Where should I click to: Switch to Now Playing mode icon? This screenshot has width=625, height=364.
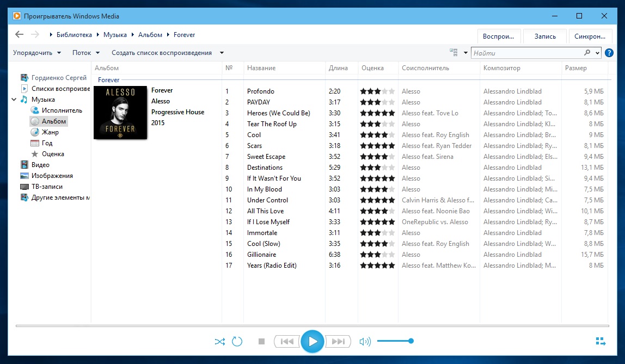point(601,341)
